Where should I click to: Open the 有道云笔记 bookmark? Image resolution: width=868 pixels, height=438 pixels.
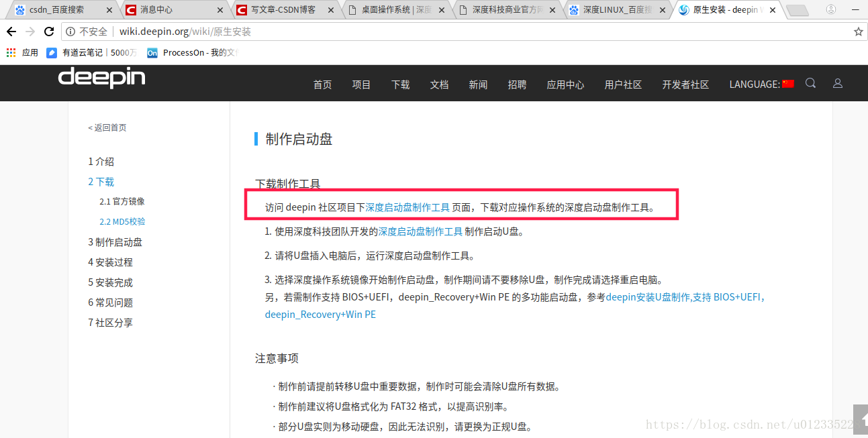92,52
